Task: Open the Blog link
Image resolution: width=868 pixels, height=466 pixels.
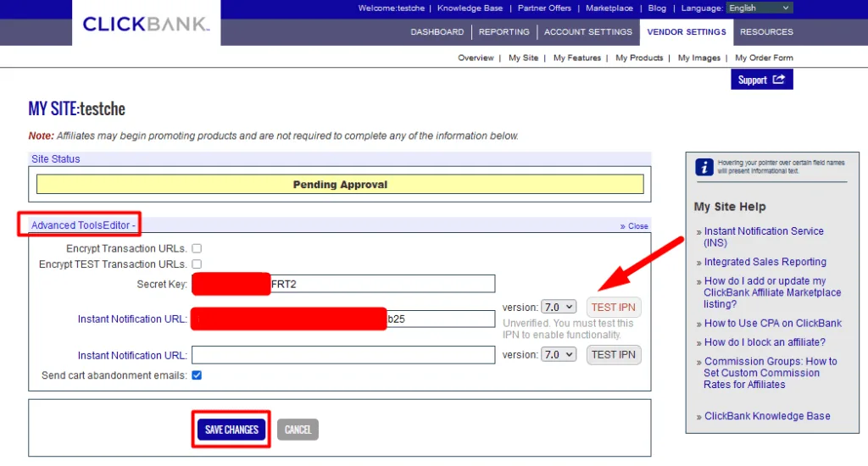Action: (657, 8)
